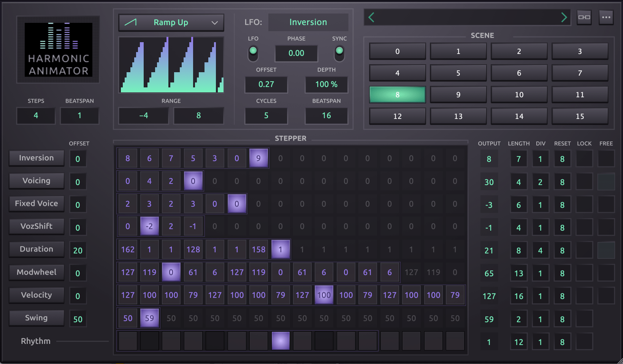Click the empty preset name bar

pyautogui.click(x=468, y=17)
